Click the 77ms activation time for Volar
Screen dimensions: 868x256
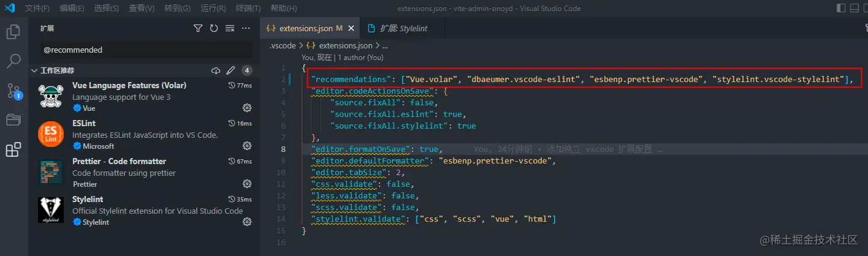(x=240, y=85)
